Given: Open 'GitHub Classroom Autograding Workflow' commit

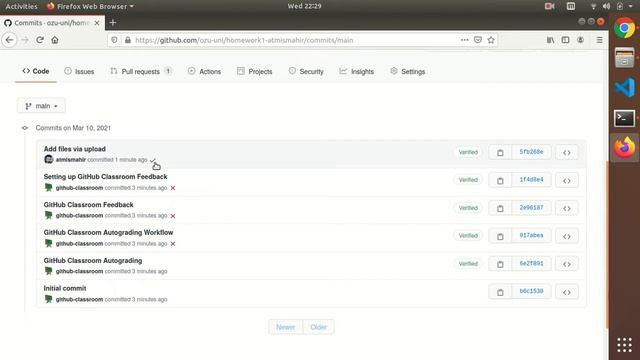Looking at the screenshot, I should point(108,232).
